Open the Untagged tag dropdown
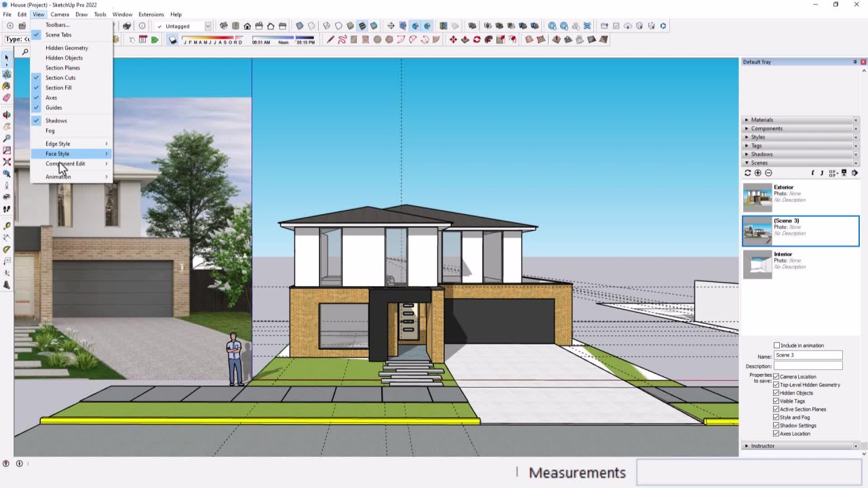This screenshot has width=868, height=488. point(207,26)
